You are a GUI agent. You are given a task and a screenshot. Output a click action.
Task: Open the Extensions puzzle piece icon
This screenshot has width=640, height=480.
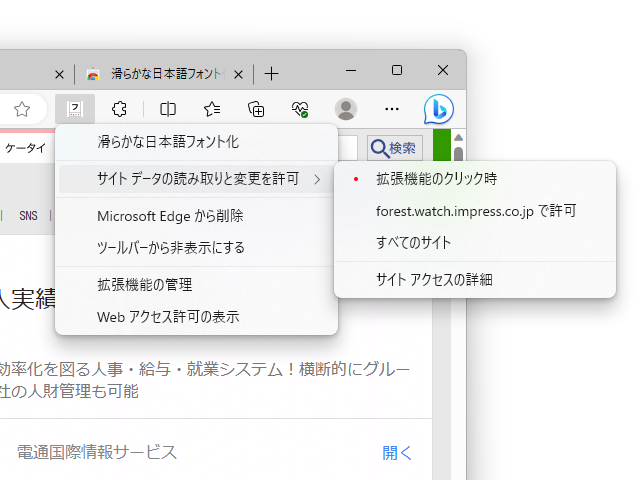tap(119, 109)
